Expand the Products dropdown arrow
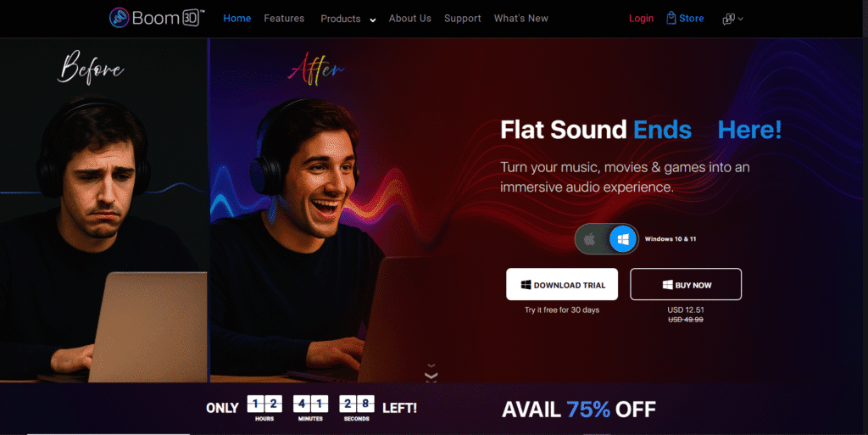Screen dimensions: 868x435 point(373,20)
